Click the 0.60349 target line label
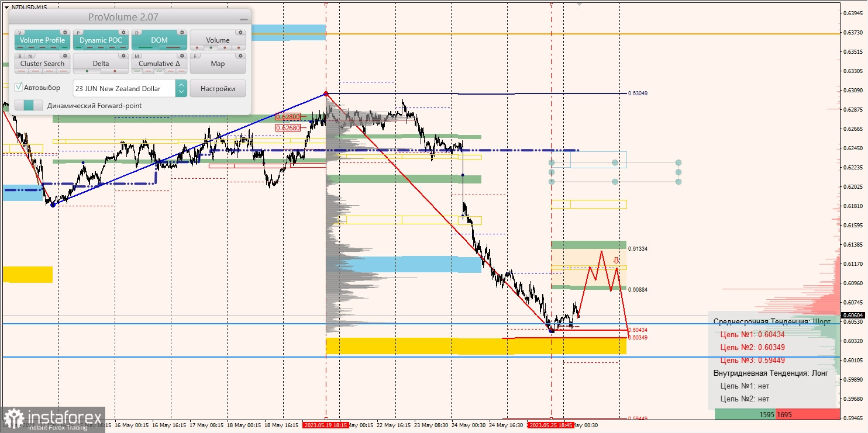Viewport: 868px width, 433px height. tap(638, 337)
